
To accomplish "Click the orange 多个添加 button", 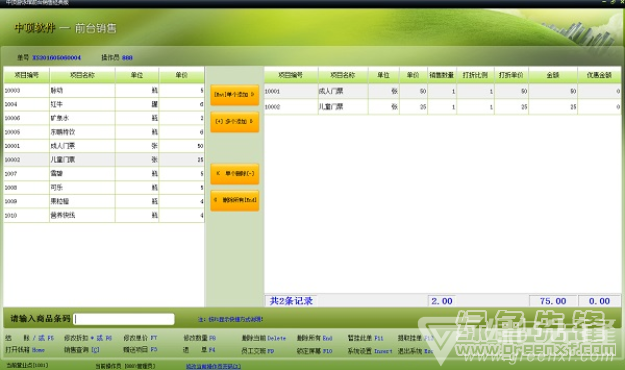I will click(x=234, y=122).
